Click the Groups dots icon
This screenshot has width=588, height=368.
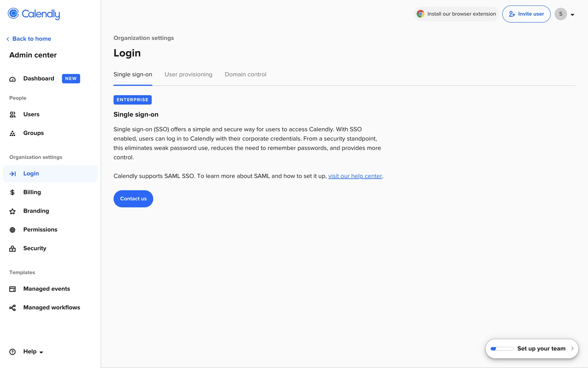13,133
